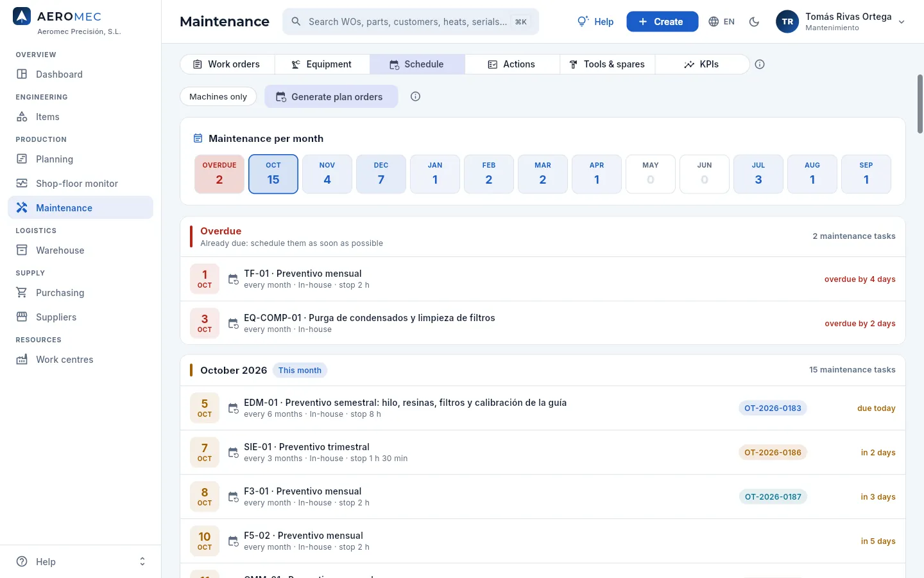924x578 pixels.
Task: Switch to the Work orders tab
Action: 227,64
